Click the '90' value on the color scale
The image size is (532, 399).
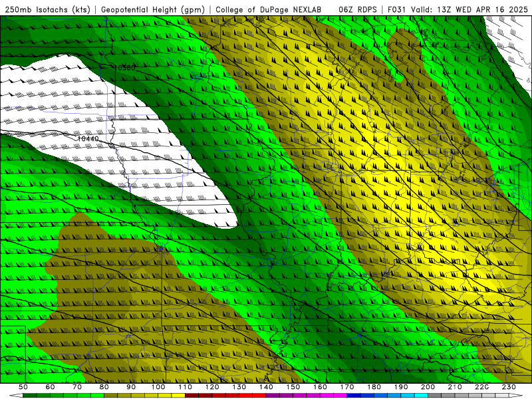(131, 387)
